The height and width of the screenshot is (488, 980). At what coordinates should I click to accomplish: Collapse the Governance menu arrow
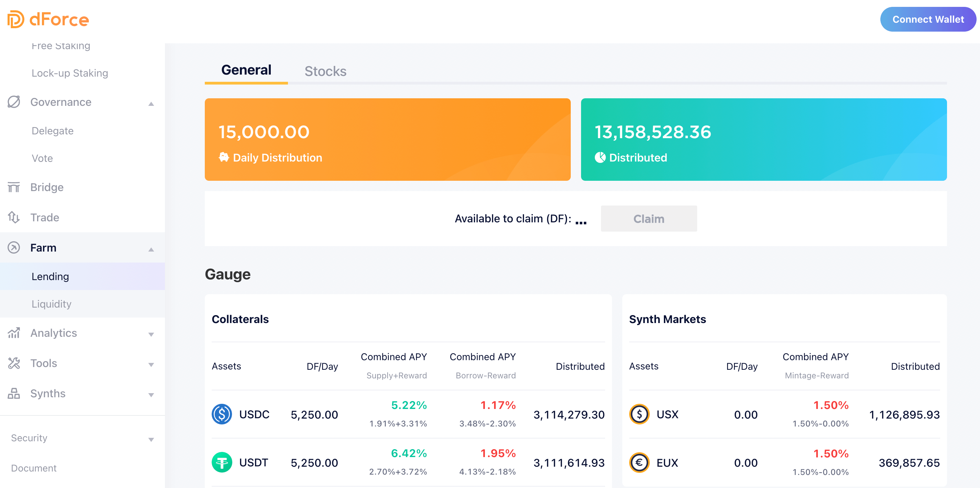(151, 103)
